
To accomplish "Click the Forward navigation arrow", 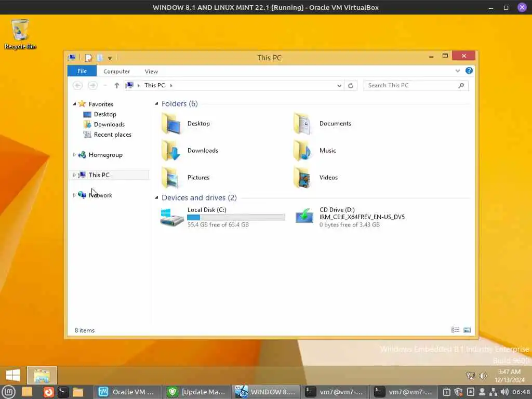I will 92,86.
